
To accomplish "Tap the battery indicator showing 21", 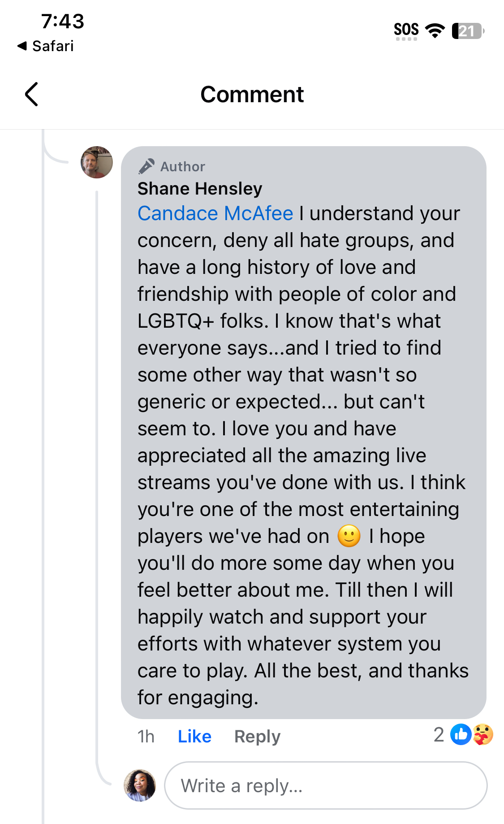I will coord(468,31).
